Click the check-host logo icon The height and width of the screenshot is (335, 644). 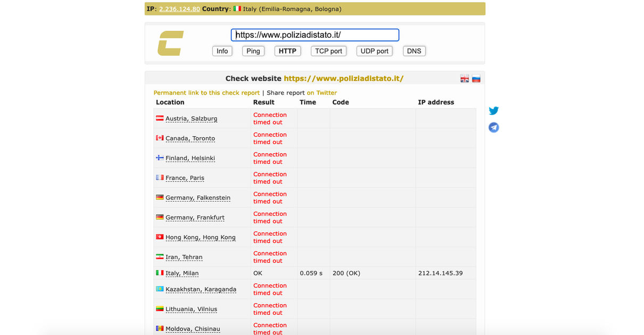pyautogui.click(x=170, y=43)
